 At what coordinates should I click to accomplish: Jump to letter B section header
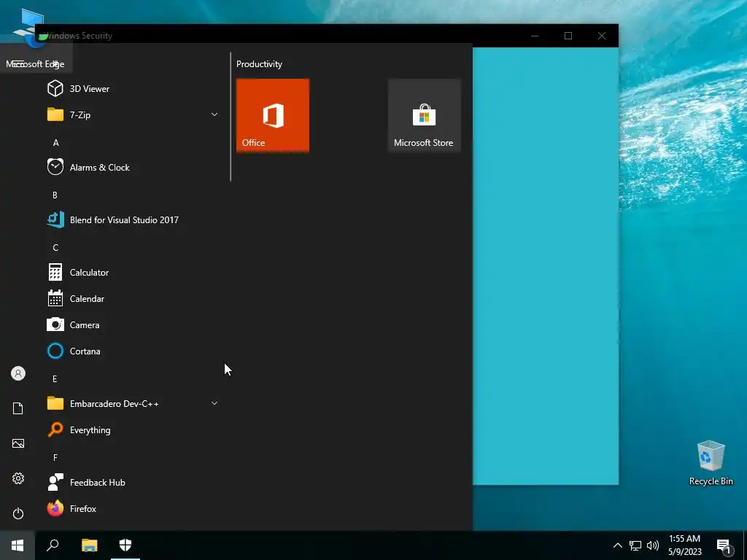(x=55, y=195)
